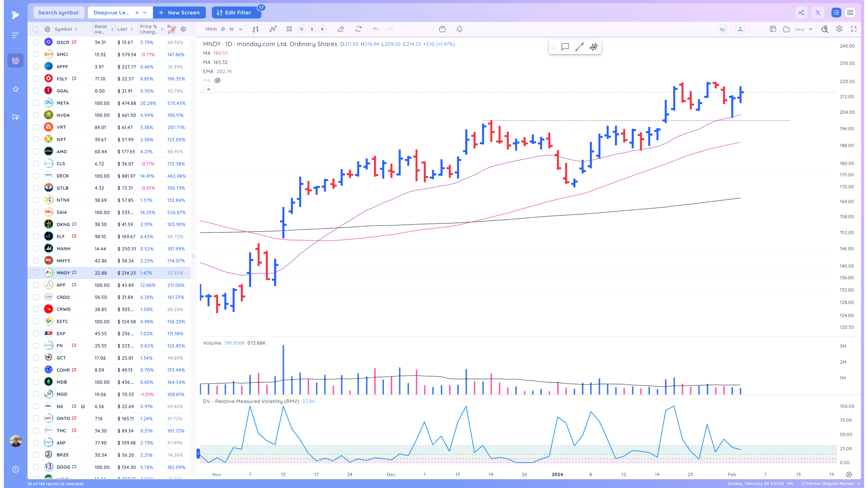Share to X (Twitter)
Viewport: 868px width, 488px height.
(x=818, y=13)
